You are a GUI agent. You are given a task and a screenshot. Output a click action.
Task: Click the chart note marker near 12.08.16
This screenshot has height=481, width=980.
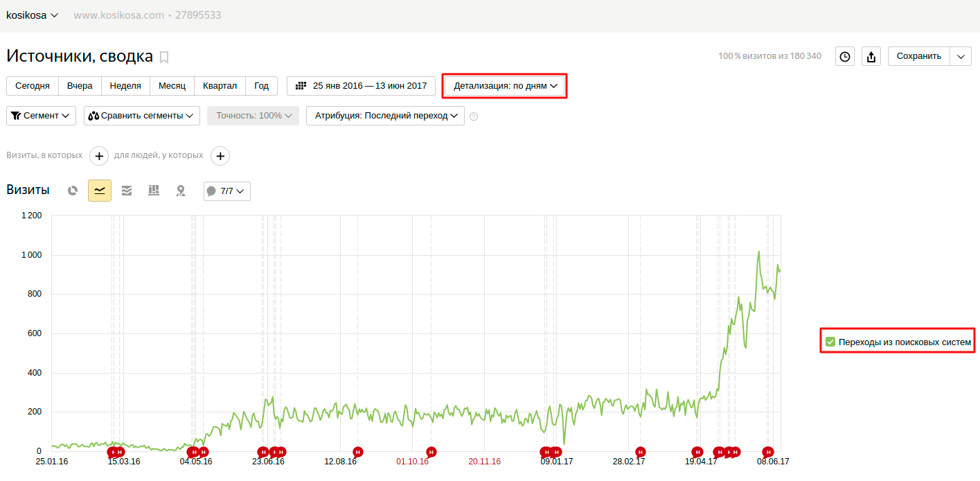click(357, 452)
